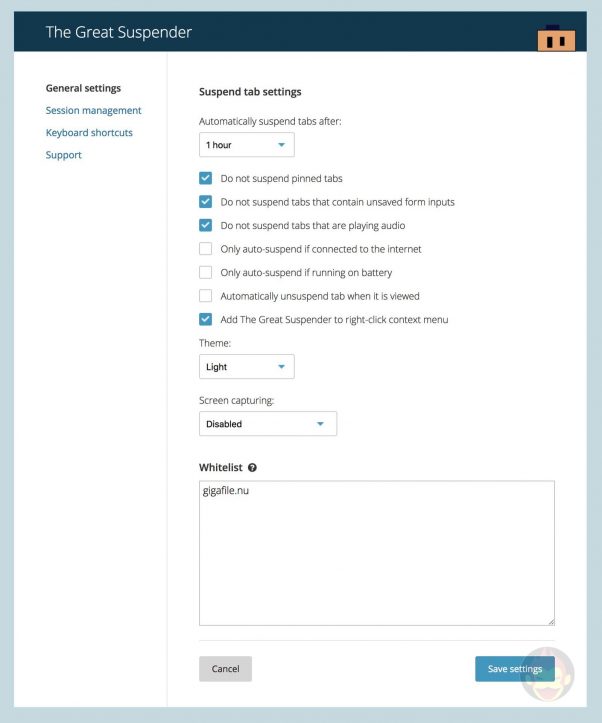Open Session management section
Screen dimensions: 602x723
click(93, 110)
